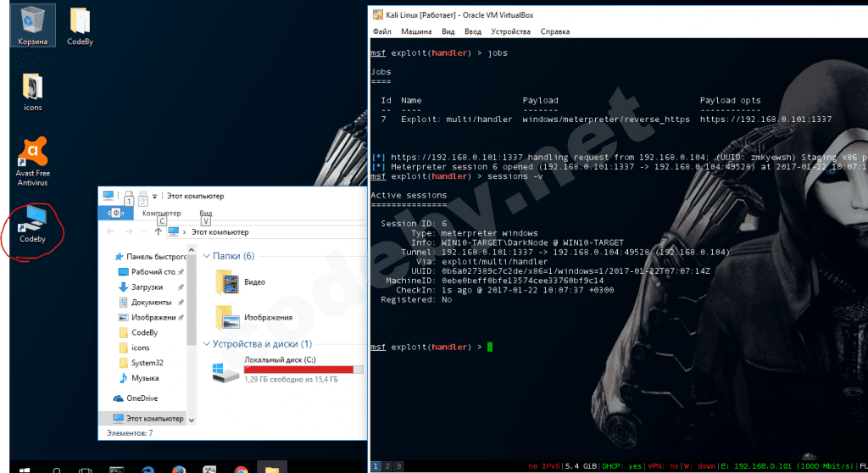
Task: Click the green cursor at the msf prompt
Action: [490, 347]
